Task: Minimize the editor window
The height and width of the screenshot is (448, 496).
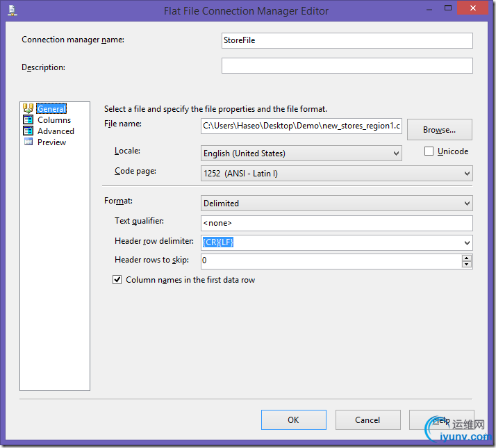Action: (429, 9)
